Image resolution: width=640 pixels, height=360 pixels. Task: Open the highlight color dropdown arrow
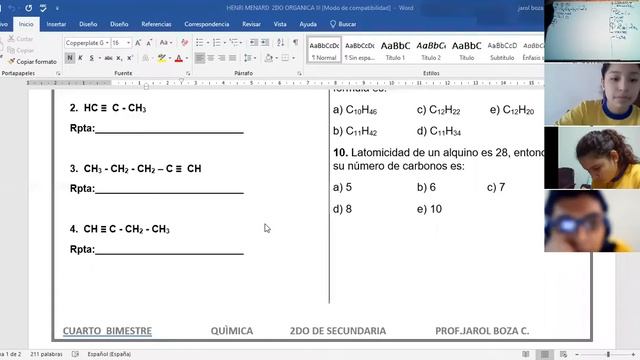pos(170,58)
